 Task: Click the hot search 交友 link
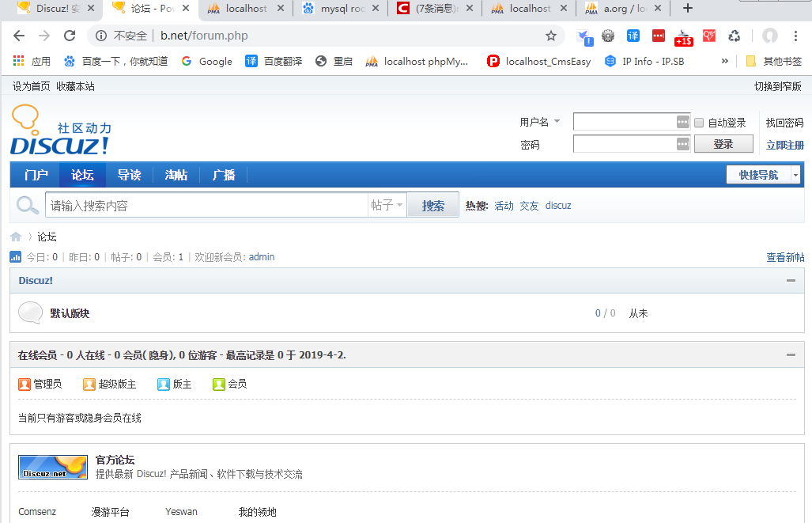529,206
